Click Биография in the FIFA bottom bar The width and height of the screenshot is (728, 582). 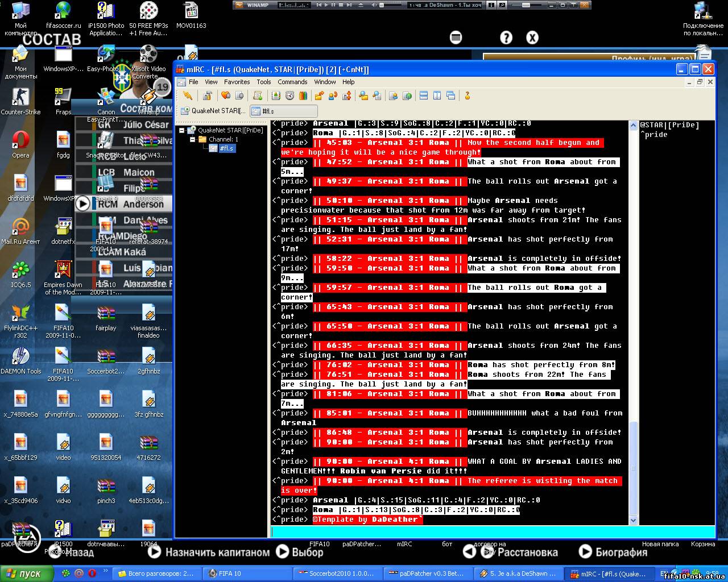[613, 552]
